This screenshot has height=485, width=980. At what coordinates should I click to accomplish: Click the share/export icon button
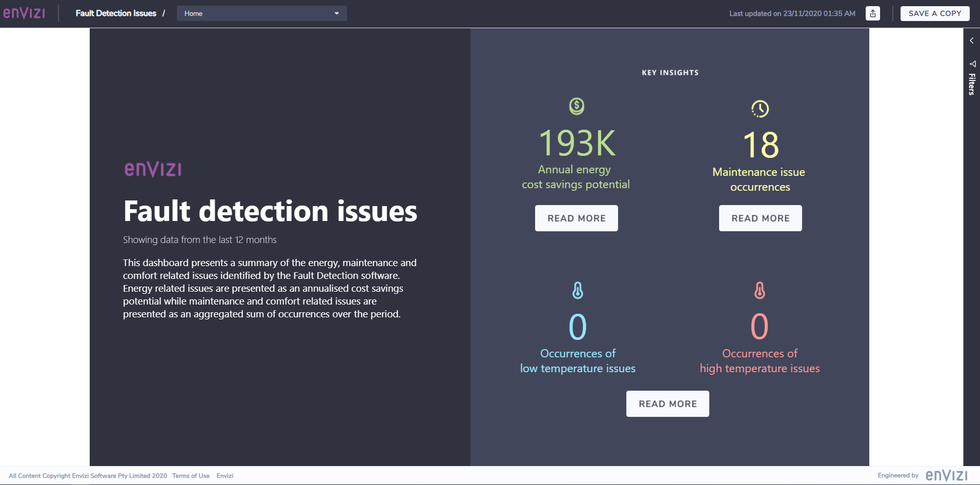[872, 13]
